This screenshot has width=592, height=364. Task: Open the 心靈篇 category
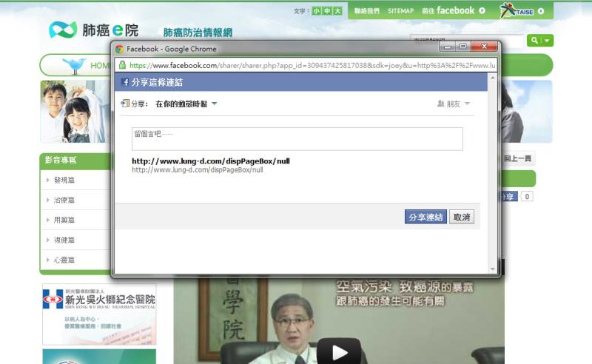point(64,260)
